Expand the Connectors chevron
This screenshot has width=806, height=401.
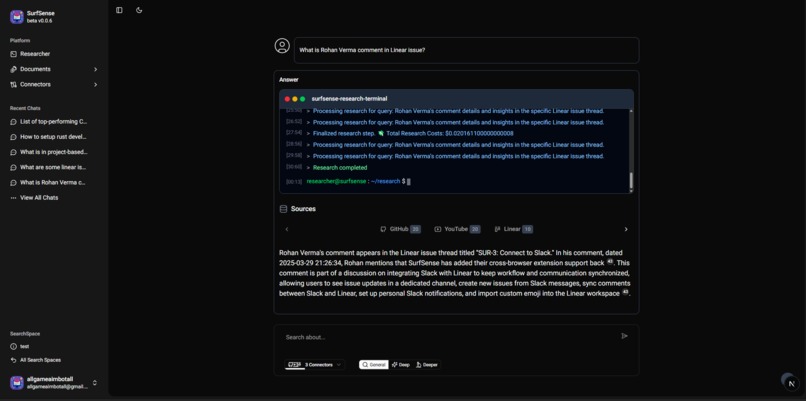point(96,84)
